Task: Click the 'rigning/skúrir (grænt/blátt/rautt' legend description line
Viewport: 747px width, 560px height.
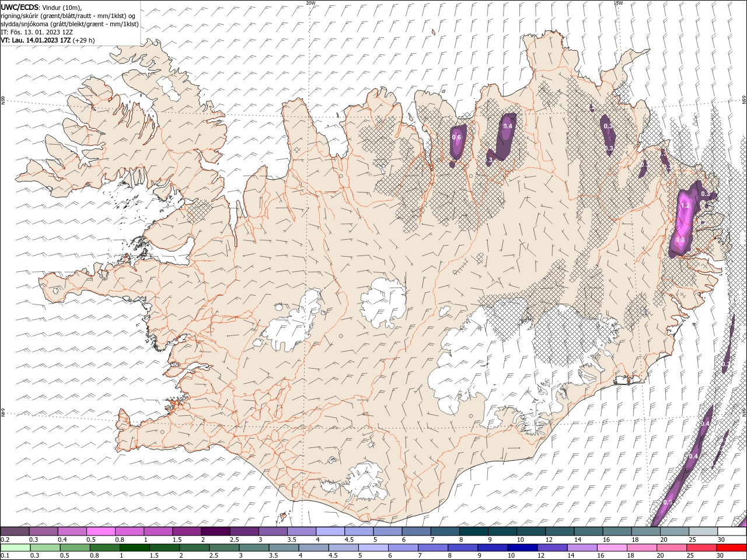Action: [68, 16]
